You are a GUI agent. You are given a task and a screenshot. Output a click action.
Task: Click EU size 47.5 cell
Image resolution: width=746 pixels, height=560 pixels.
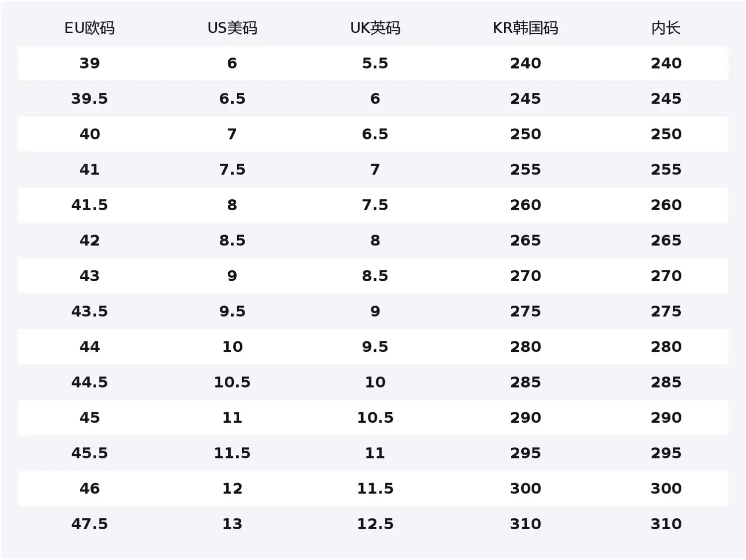point(90,524)
